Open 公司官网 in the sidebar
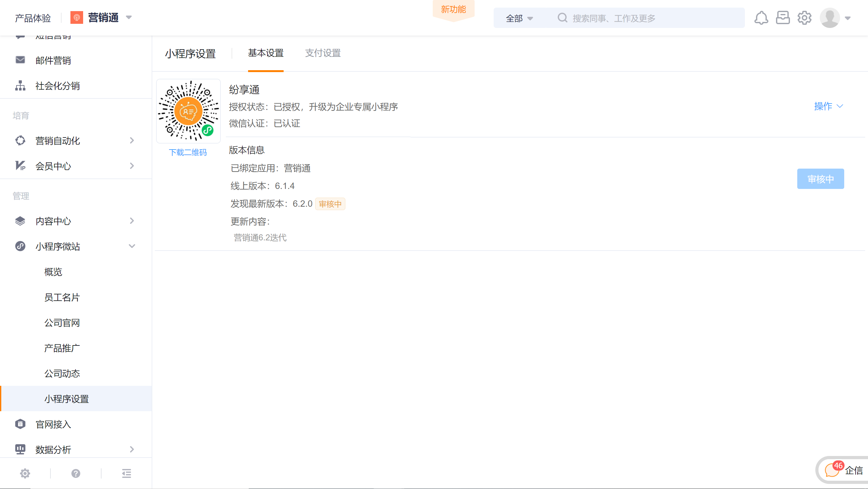Viewport: 868px width, 489px height. [x=62, y=323]
